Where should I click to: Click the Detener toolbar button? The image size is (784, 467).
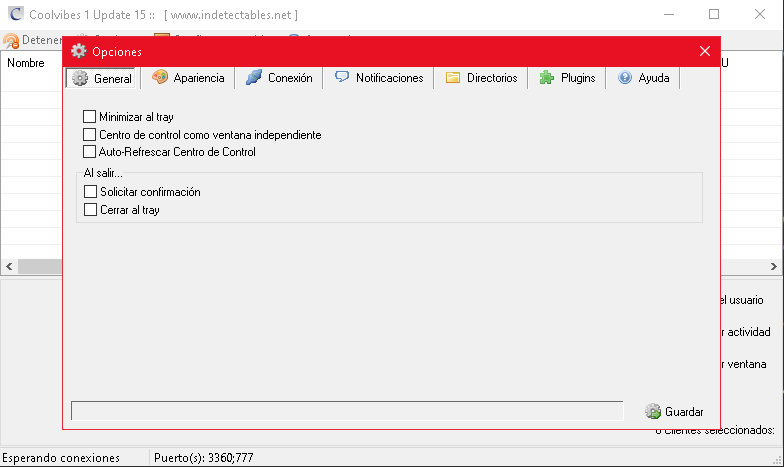click(32, 40)
